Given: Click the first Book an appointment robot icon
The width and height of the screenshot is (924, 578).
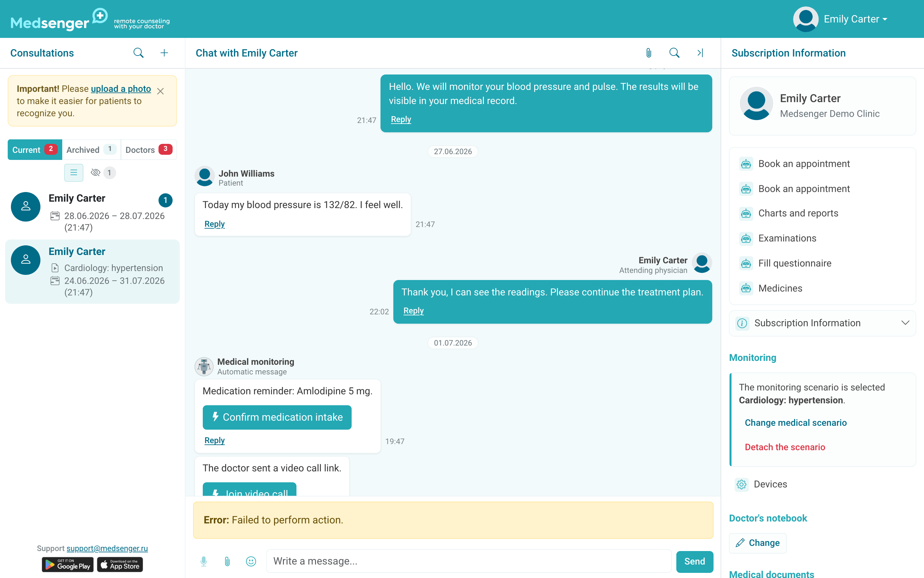Looking at the screenshot, I should click(746, 164).
